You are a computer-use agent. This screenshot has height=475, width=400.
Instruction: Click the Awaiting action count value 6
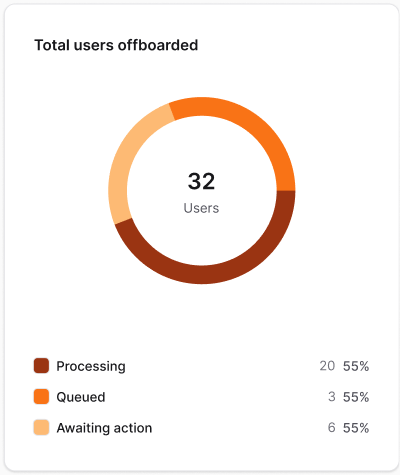point(331,427)
